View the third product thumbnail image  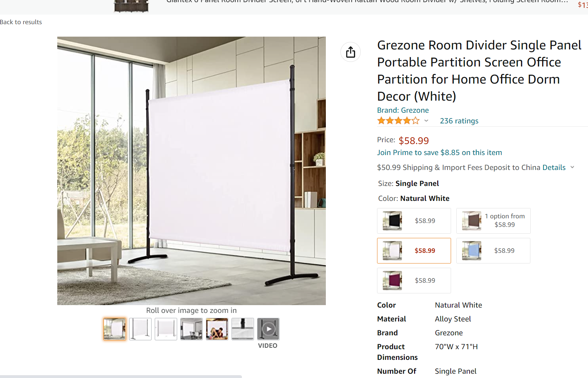(166, 329)
